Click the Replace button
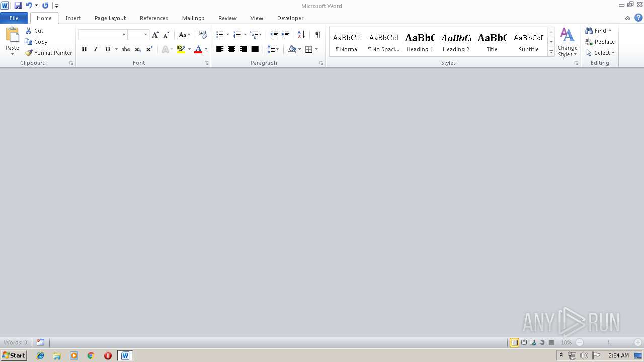 point(600,42)
